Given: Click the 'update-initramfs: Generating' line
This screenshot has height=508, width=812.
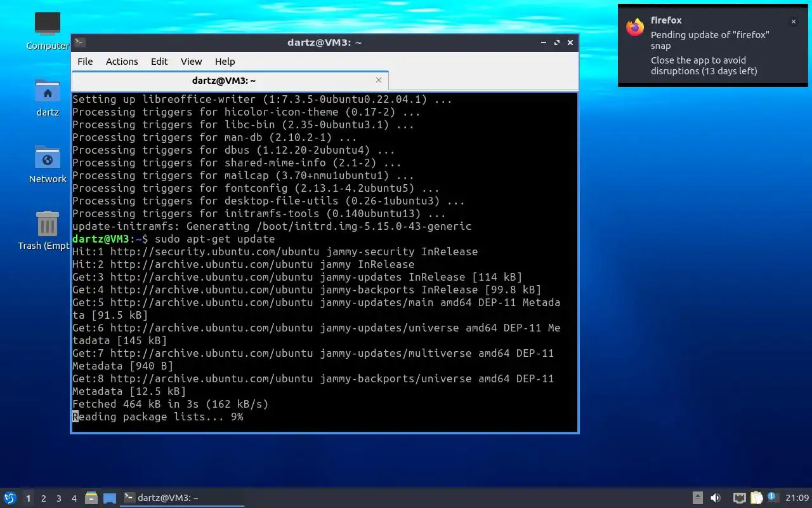Looking at the screenshot, I should tap(272, 226).
